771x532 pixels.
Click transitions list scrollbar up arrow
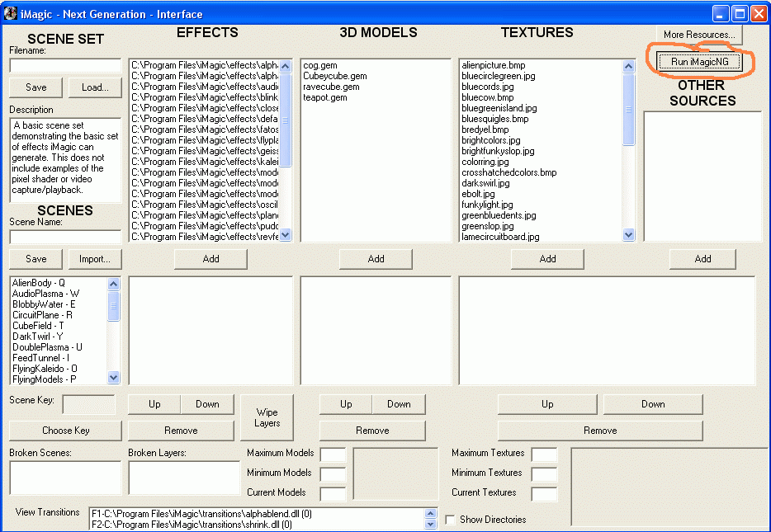[x=430, y=513]
